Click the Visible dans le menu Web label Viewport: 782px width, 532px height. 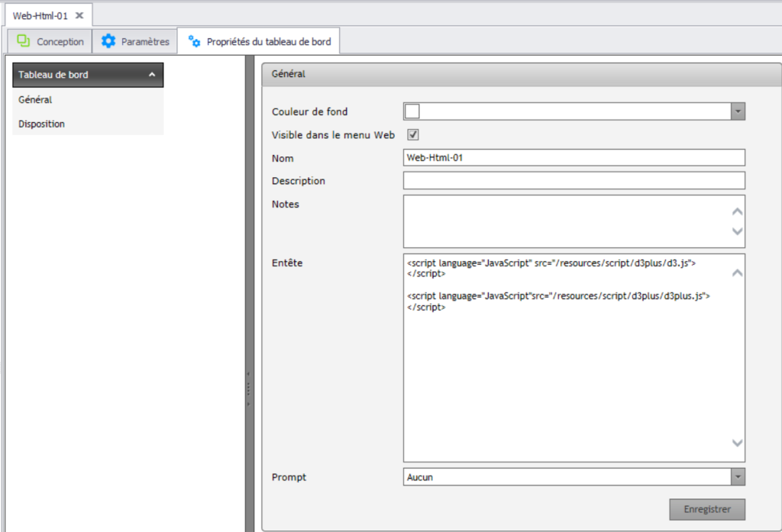[333, 135]
